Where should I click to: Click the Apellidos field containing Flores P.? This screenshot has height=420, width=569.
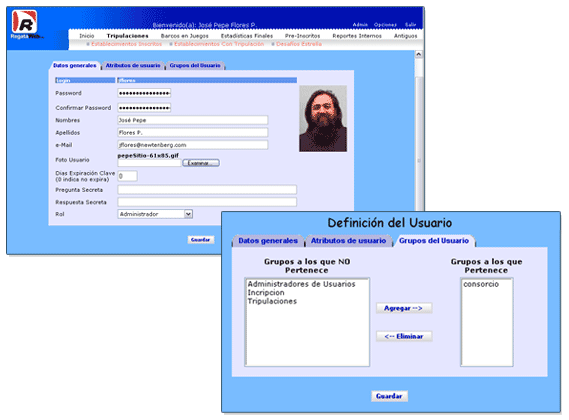(x=193, y=132)
